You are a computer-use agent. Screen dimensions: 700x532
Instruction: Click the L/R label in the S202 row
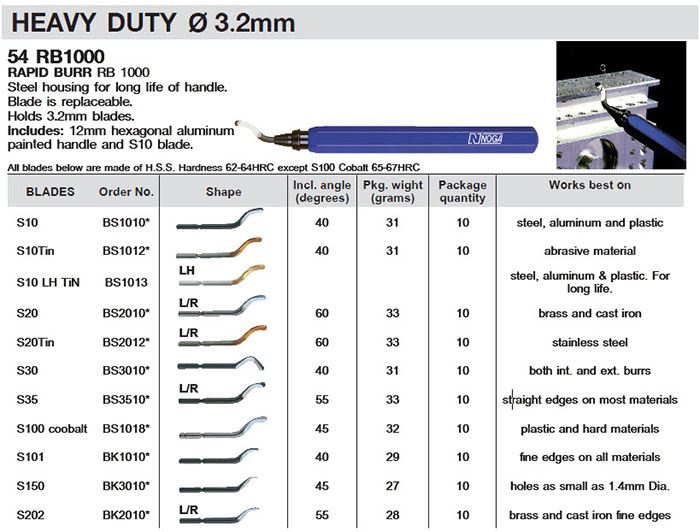pyautogui.click(x=188, y=510)
